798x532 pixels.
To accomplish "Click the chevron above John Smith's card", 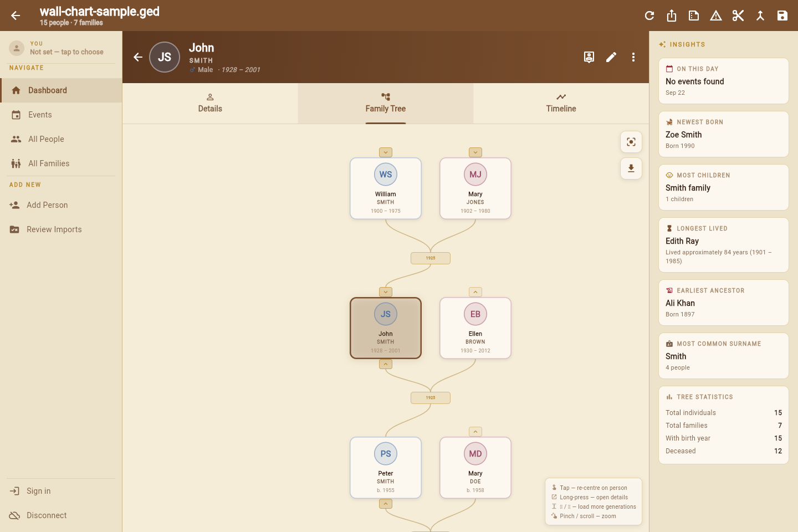I will tap(386, 292).
